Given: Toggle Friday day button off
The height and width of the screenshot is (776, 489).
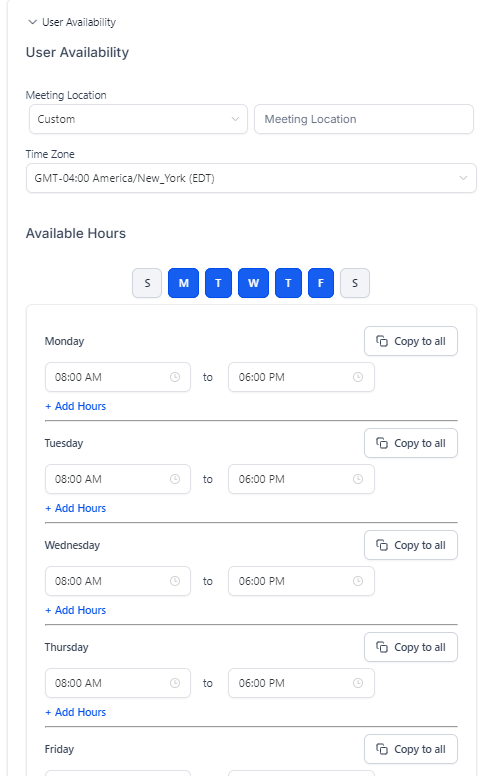Looking at the screenshot, I should click(321, 283).
